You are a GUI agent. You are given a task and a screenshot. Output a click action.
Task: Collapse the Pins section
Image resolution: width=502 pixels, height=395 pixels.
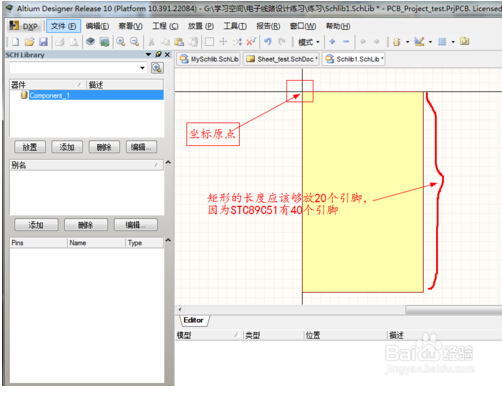(x=168, y=240)
